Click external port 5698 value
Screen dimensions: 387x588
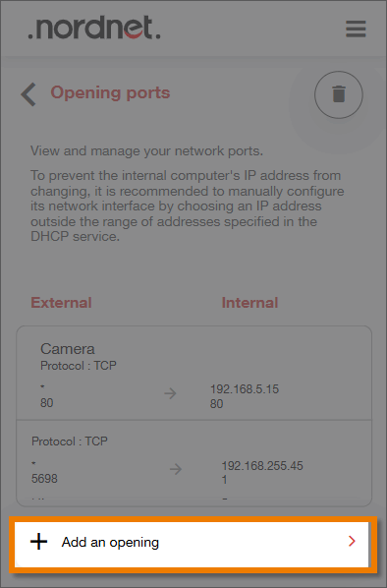coord(44,479)
